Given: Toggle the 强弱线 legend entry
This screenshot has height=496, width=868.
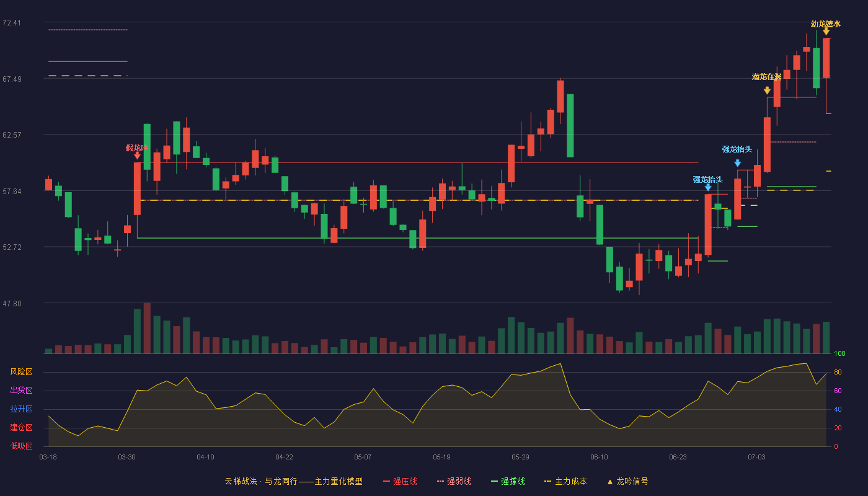Looking at the screenshot, I should coord(454,481).
